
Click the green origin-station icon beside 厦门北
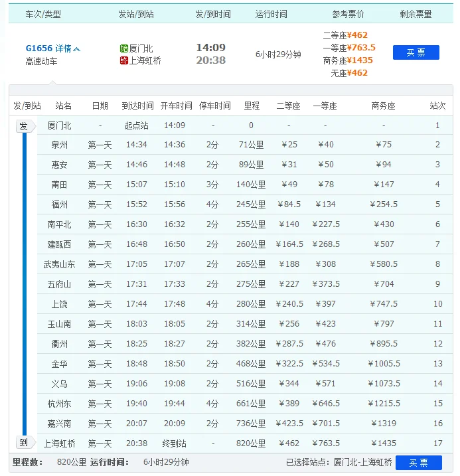click(123, 48)
